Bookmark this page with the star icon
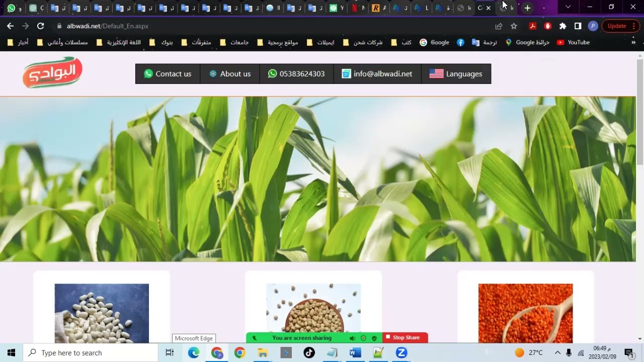The width and height of the screenshot is (644, 362). click(x=514, y=26)
